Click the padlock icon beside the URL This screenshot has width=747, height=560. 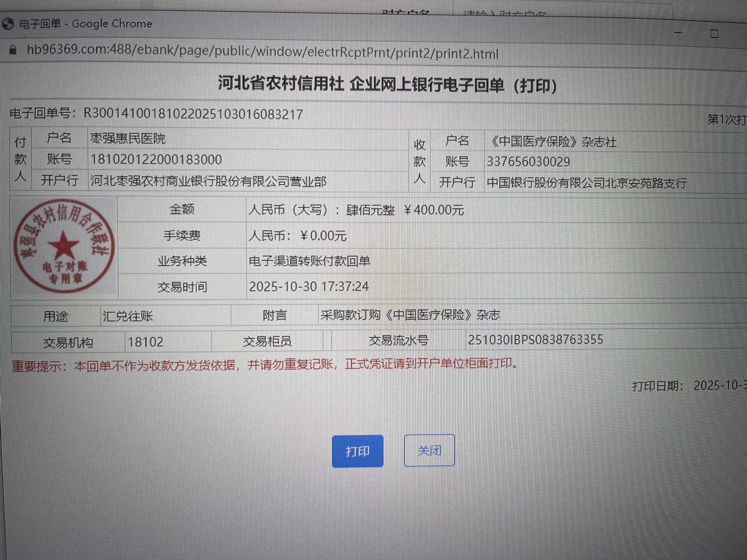[13, 50]
